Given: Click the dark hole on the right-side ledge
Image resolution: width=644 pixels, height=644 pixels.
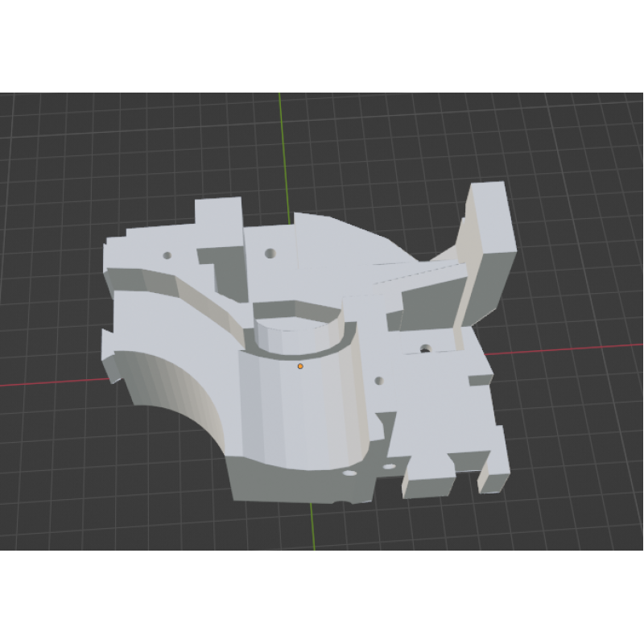Looking at the screenshot, I should click(x=424, y=349).
